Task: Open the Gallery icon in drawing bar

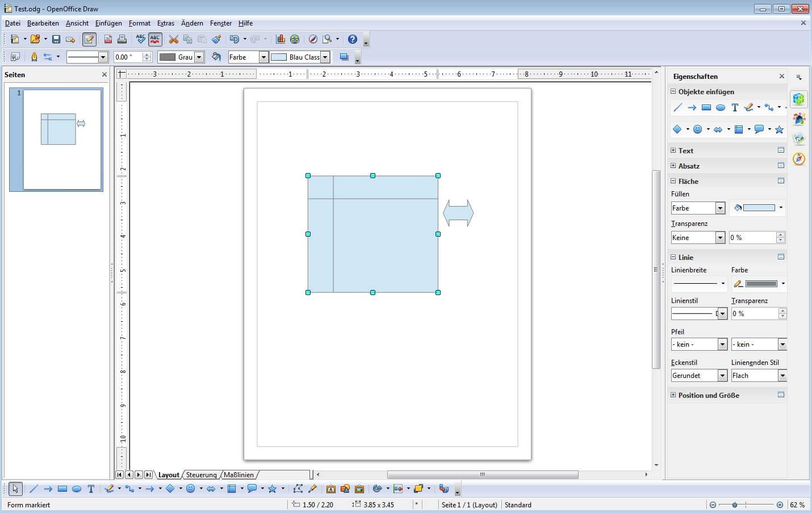Action: click(x=359, y=489)
